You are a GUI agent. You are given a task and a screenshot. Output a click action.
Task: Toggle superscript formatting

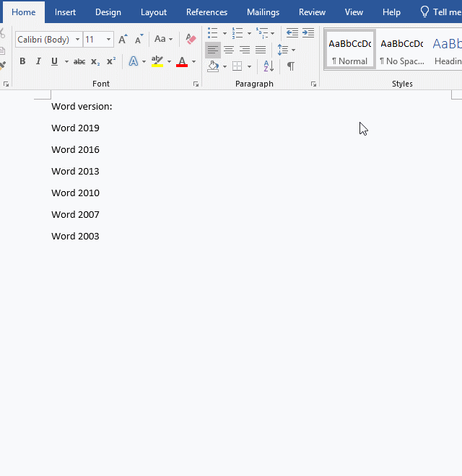coord(111,61)
